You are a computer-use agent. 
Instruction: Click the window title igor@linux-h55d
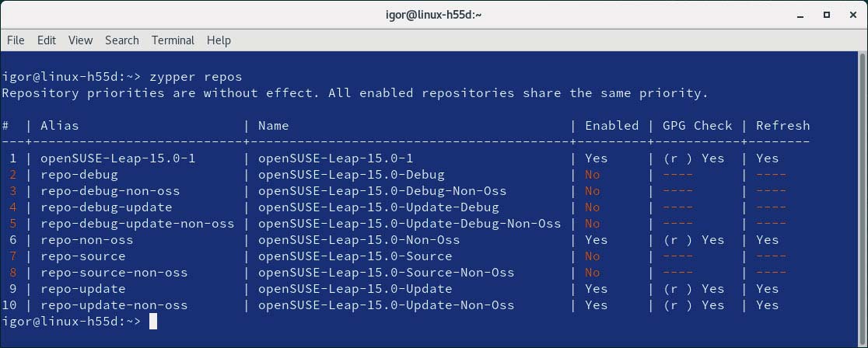click(x=433, y=15)
